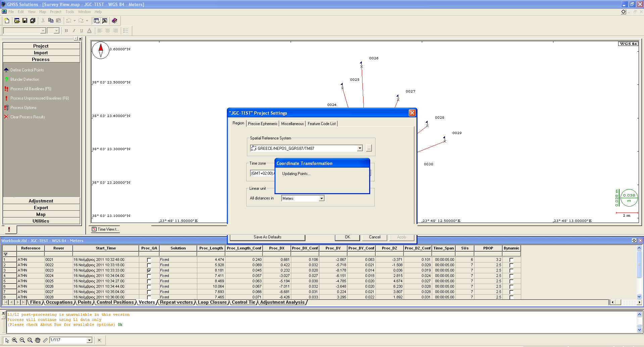
Task: Click the ellipsis button beside spatial reference
Action: click(x=369, y=148)
